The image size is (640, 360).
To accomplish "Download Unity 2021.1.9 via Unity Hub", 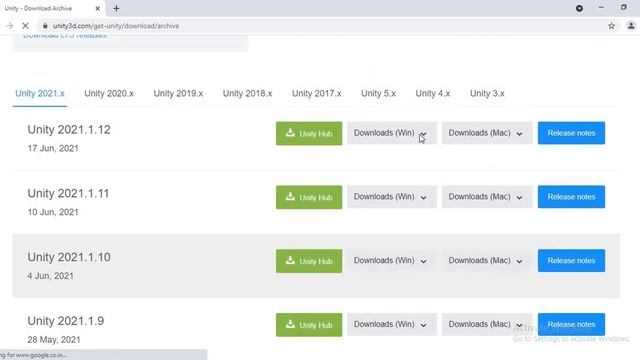I will click(x=309, y=325).
